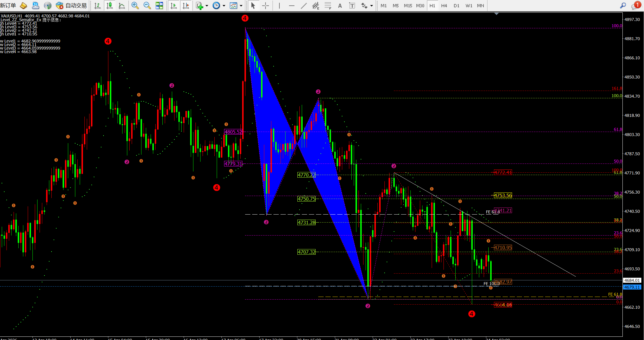Select the trendline drawing tool
The width and height of the screenshot is (644, 340).
coord(304,6)
